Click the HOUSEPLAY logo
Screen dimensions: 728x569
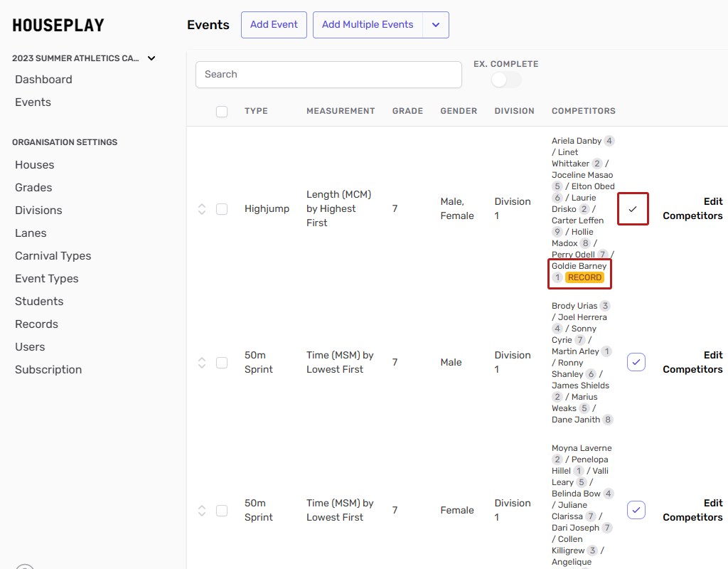click(x=58, y=26)
